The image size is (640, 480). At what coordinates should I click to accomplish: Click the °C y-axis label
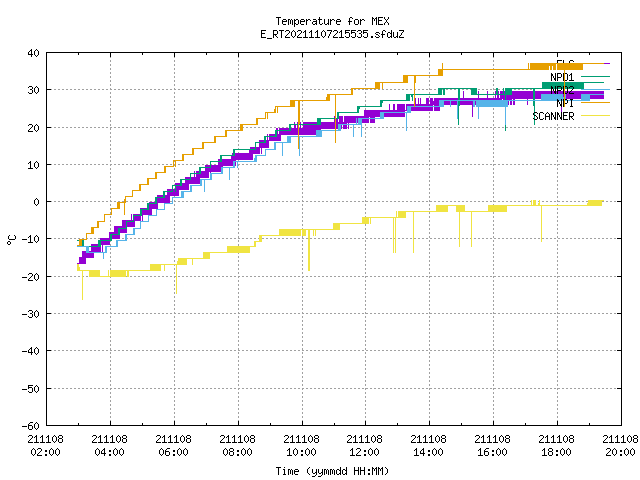coord(11,240)
